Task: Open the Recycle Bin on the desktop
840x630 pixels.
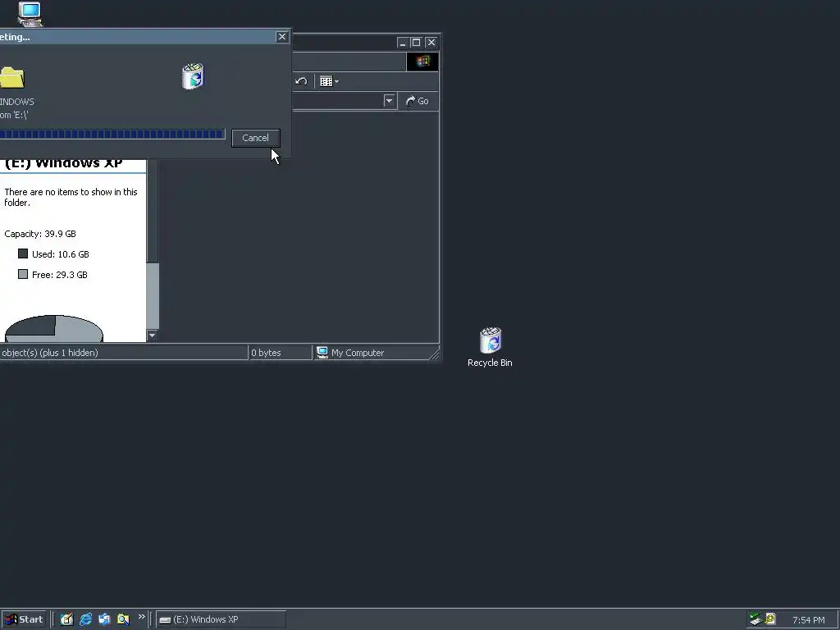Action: coord(490,347)
